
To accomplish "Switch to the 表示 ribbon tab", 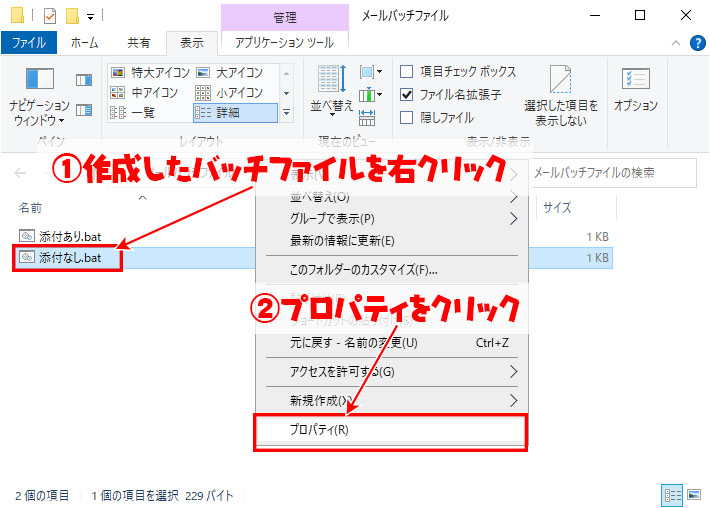I will point(192,43).
